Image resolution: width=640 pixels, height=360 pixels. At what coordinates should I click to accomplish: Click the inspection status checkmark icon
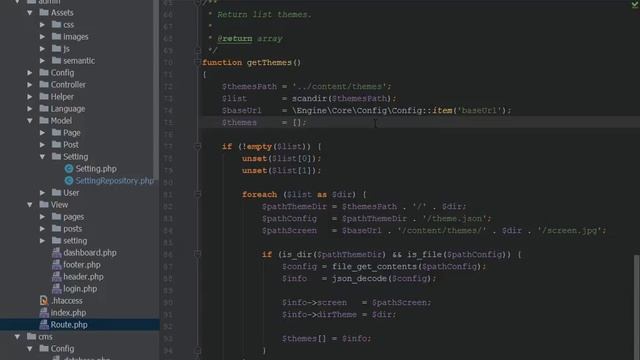pos(635,4)
